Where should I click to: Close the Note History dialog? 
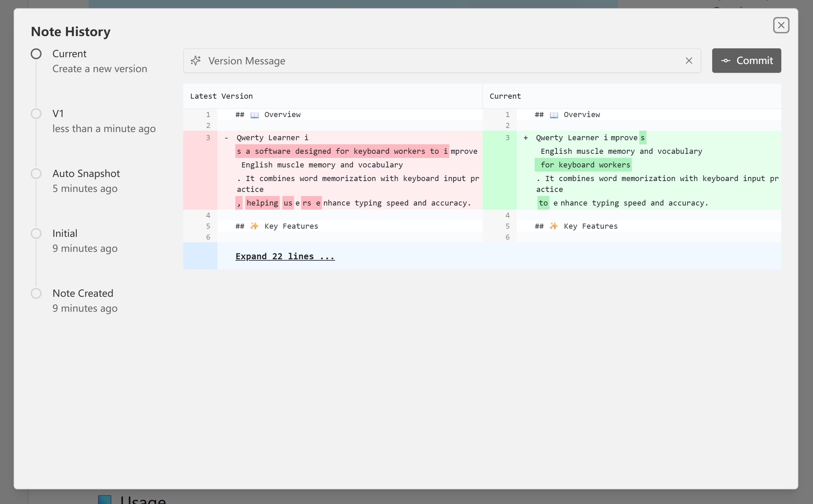pyautogui.click(x=781, y=25)
